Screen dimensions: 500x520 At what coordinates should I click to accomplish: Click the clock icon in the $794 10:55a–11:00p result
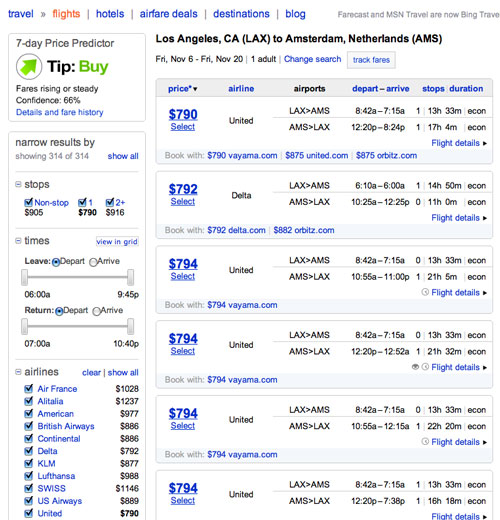click(425, 292)
